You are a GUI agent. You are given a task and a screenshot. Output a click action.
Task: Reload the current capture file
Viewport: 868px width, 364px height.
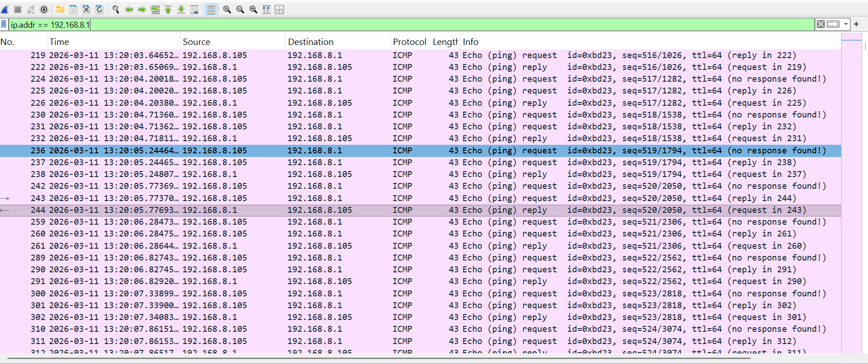click(99, 9)
